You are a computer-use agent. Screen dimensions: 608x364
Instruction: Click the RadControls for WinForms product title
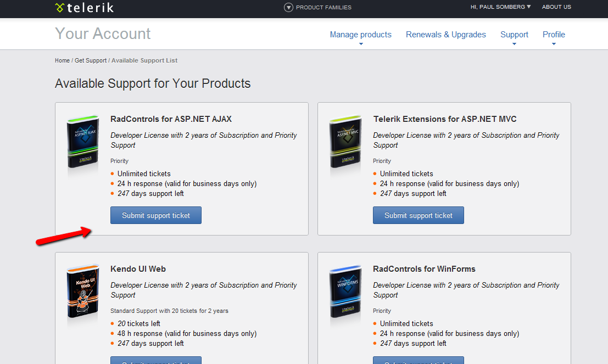pos(424,269)
